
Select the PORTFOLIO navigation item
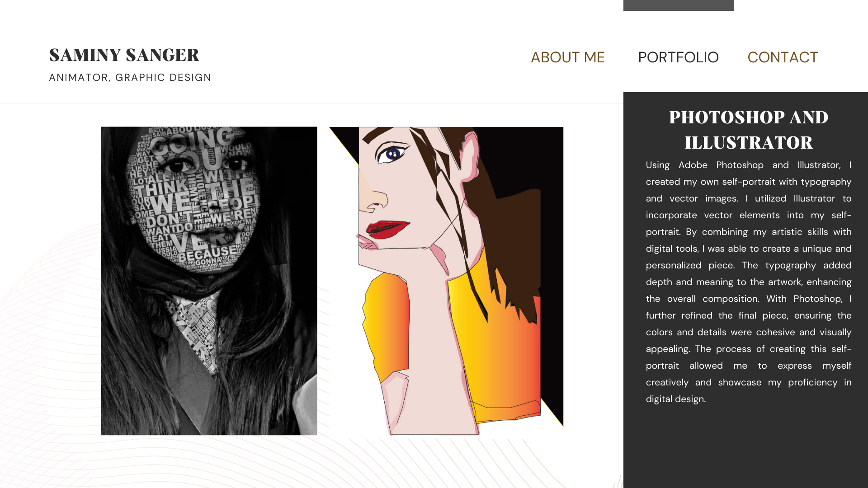[678, 57]
